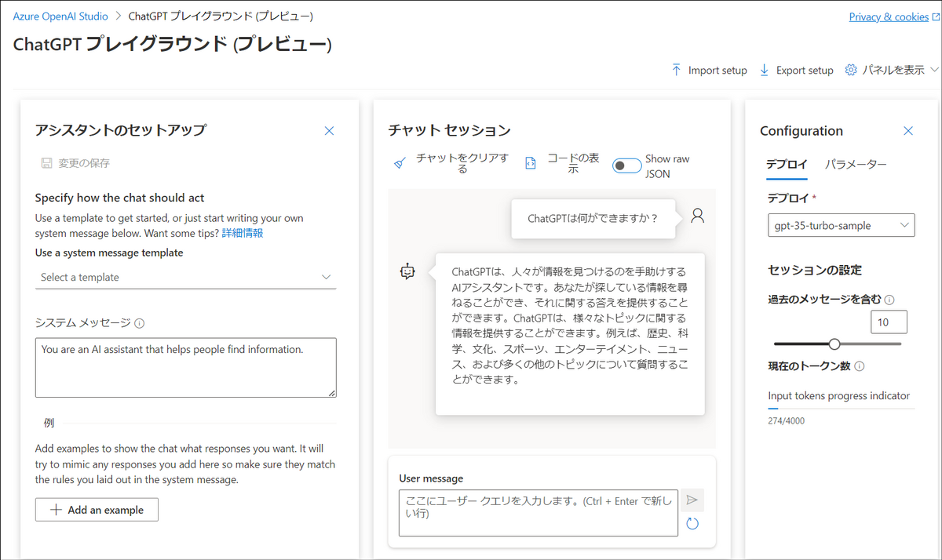
Task: Close the Assistant setup panel
Action: click(x=330, y=131)
